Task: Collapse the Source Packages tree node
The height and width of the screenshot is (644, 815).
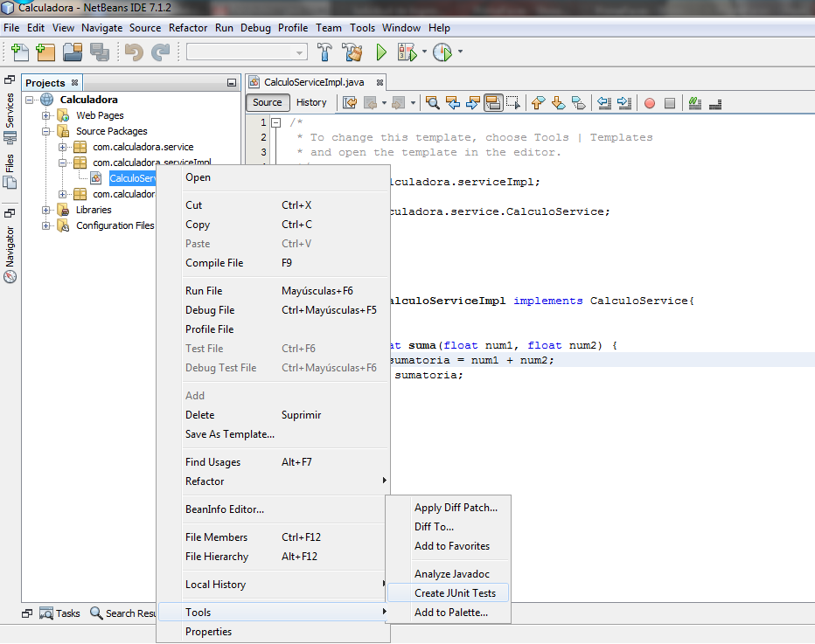Action: click(x=45, y=131)
